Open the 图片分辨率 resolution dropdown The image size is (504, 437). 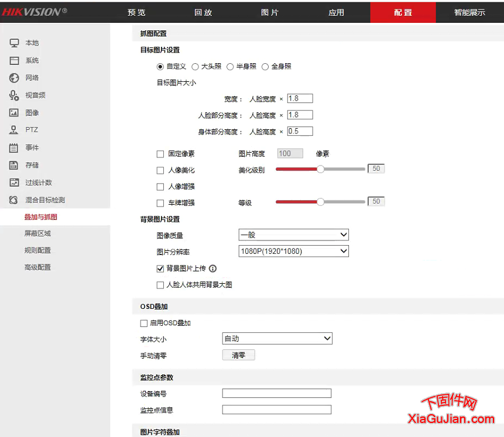click(x=293, y=251)
